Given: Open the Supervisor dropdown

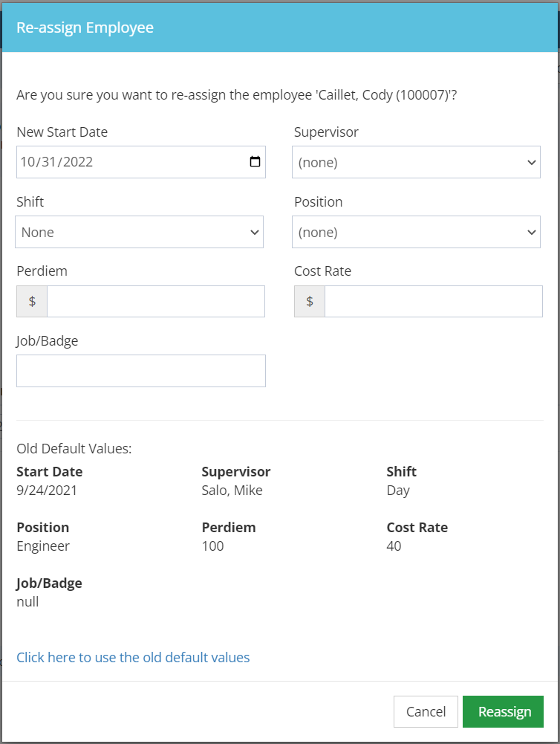Looking at the screenshot, I should [416, 162].
